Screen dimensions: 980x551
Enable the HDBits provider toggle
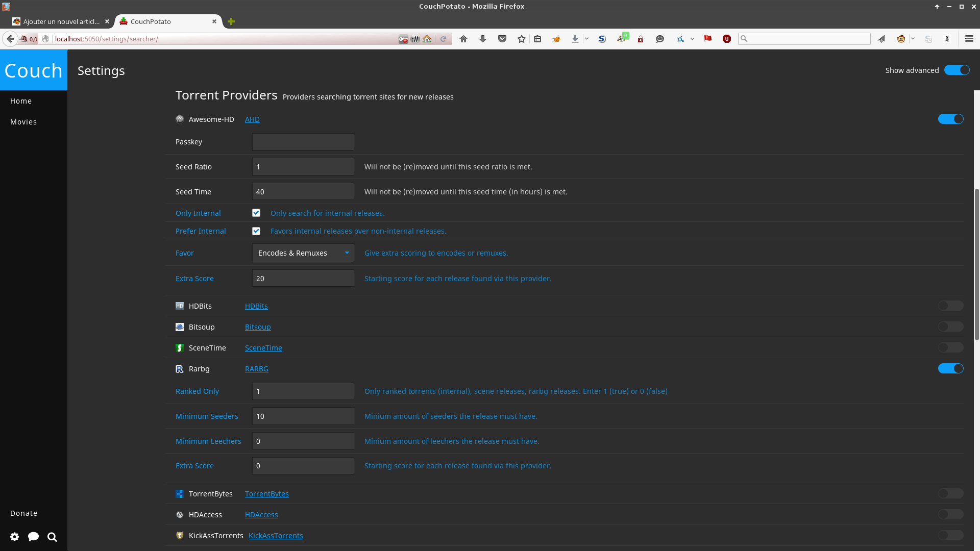(x=951, y=306)
